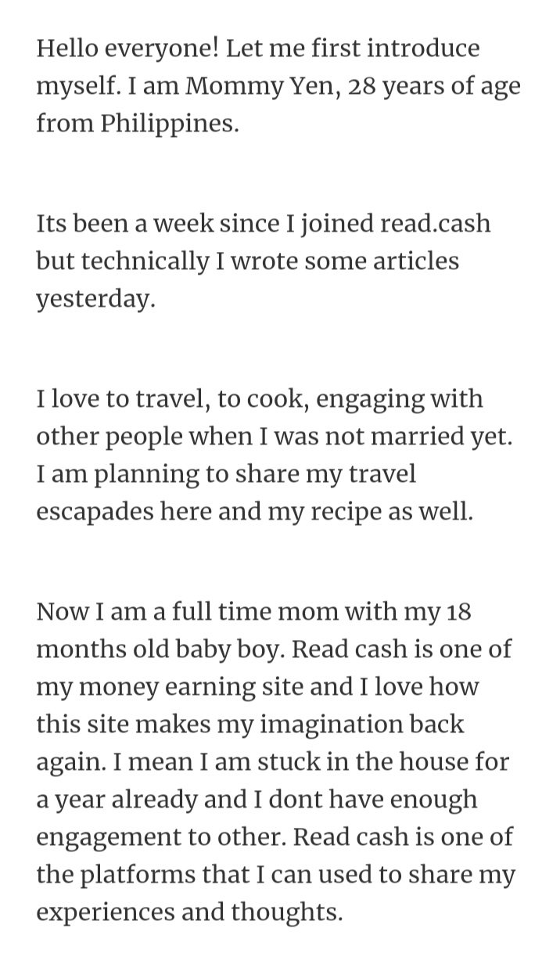
Task: Click the greeting "Hello everyone!"
Action: click(x=127, y=49)
